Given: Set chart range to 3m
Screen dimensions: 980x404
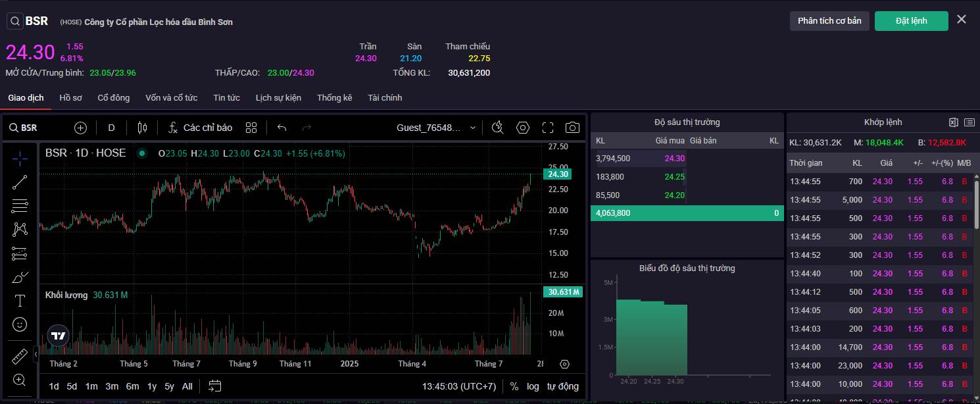Looking at the screenshot, I should coord(112,386).
